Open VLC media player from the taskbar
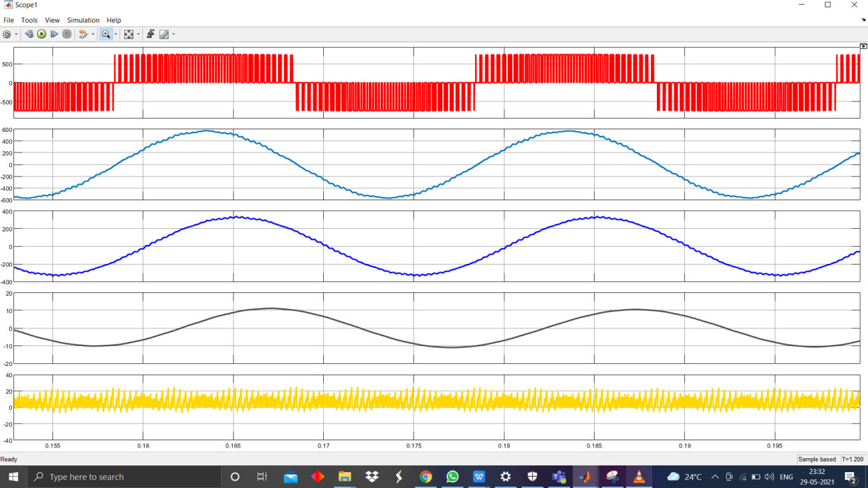Viewport: 868px width, 488px height. (639, 477)
